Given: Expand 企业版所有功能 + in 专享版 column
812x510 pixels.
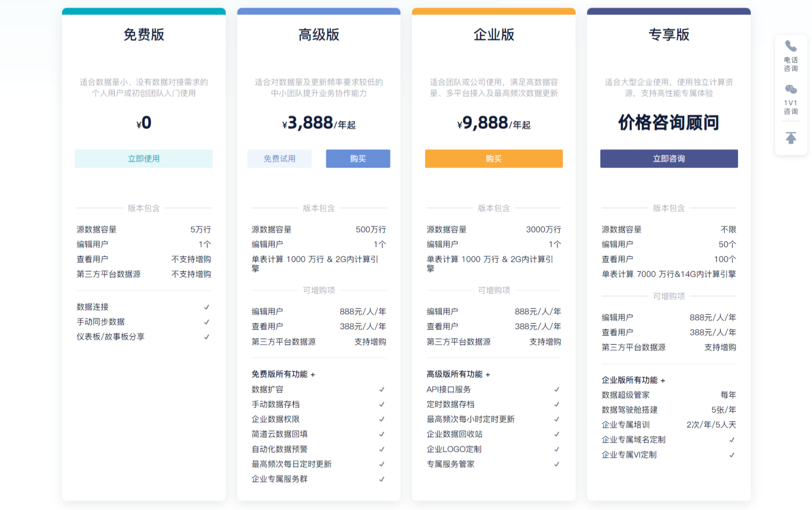Looking at the screenshot, I should 633,380.
